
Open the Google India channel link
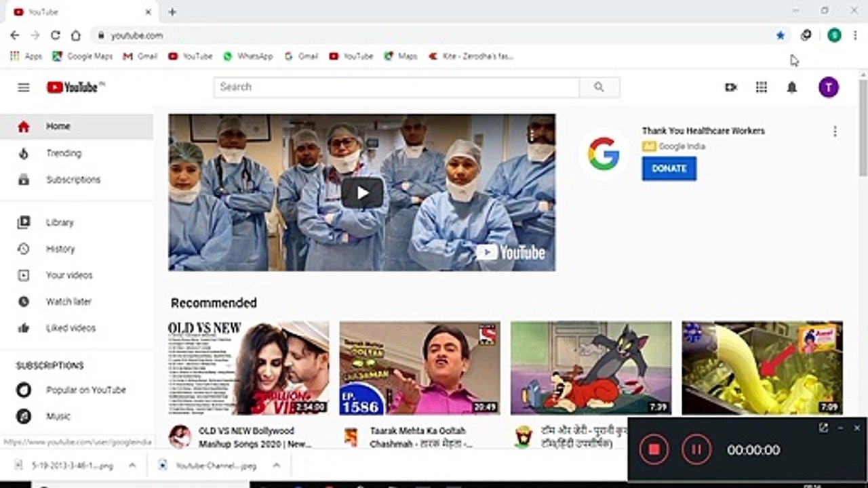(x=682, y=146)
